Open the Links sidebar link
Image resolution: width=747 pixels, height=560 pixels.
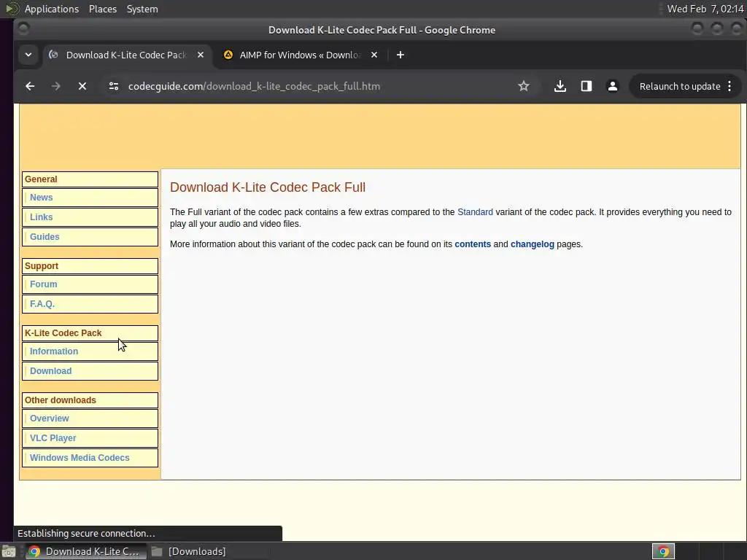[42, 217]
